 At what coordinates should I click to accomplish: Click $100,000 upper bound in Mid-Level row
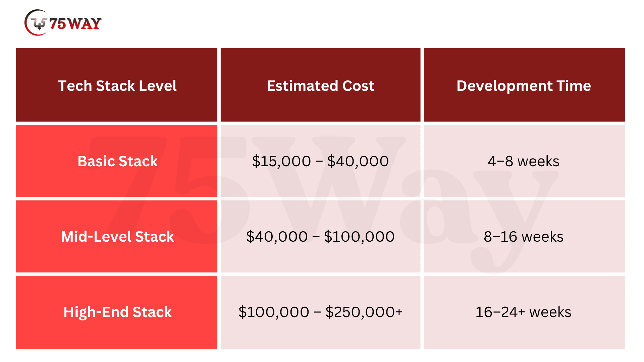(359, 237)
